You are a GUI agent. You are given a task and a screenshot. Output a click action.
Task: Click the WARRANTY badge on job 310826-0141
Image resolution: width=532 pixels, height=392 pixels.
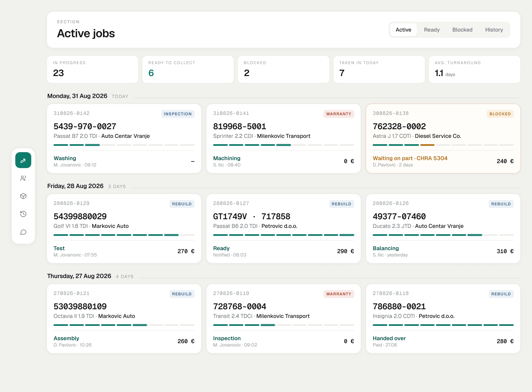tap(338, 114)
